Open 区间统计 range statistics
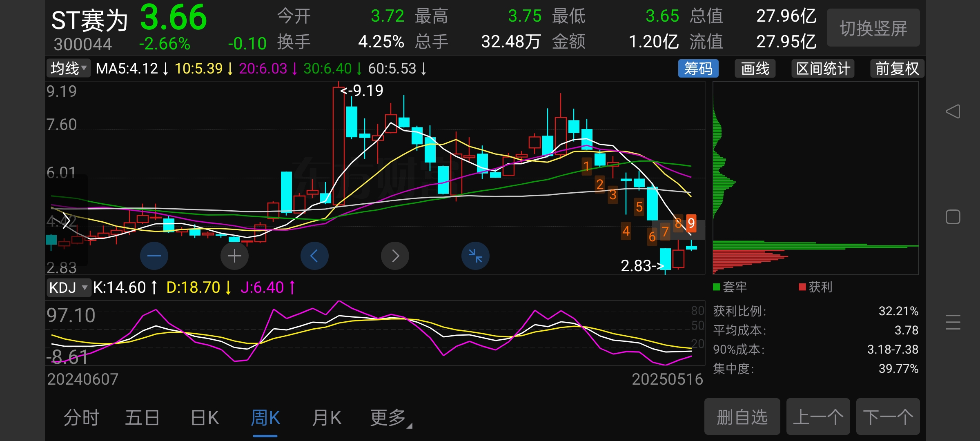The image size is (980, 441). (x=823, y=68)
